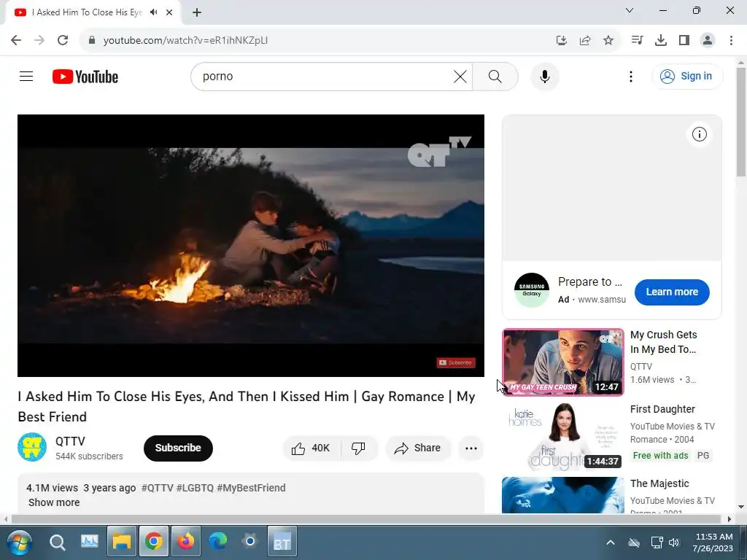Share this video
Image resolution: width=747 pixels, height=560 pixels.
(x=418, y=448)
